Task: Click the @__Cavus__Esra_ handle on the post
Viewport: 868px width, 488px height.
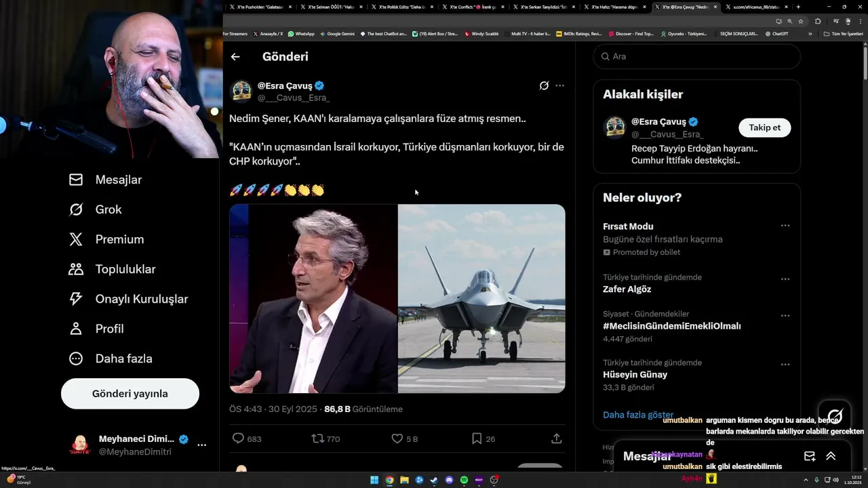Action: [x=294, y=98]
